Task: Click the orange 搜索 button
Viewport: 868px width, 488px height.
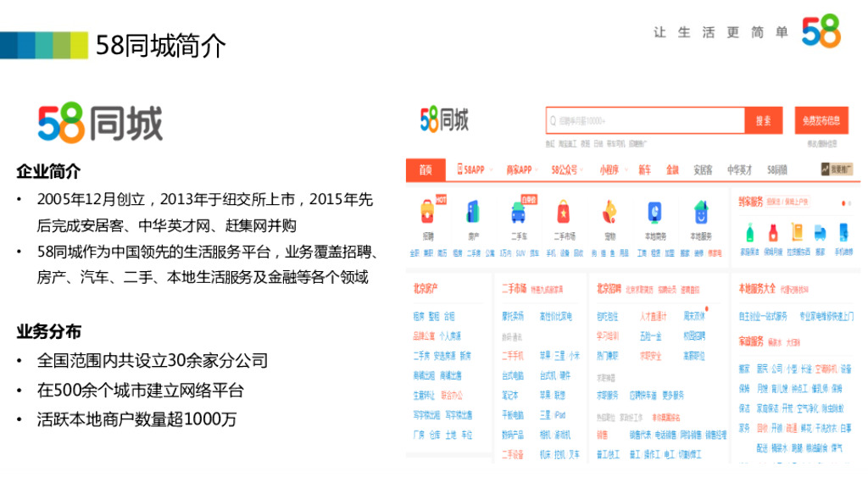Action: (x=764, y=120)
